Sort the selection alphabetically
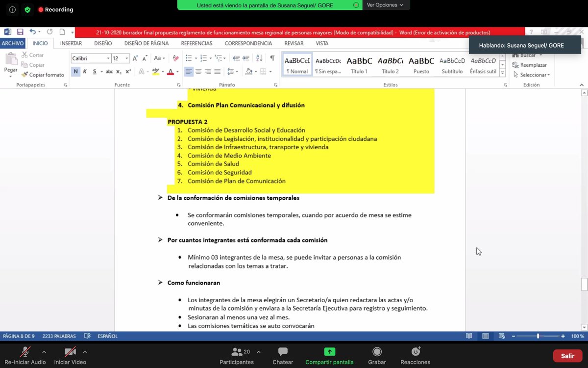This screenshot has width=588, height=368. [x=260, y=58]
